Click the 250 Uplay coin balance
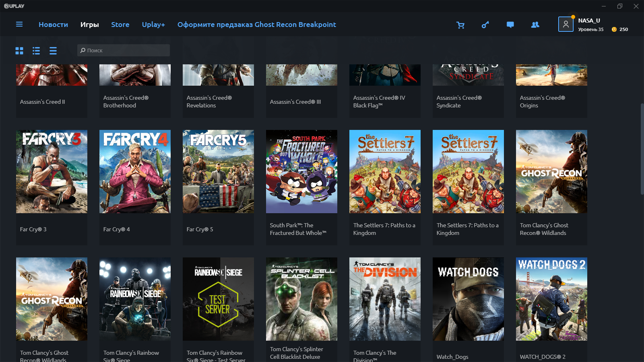 click(624, 29)
